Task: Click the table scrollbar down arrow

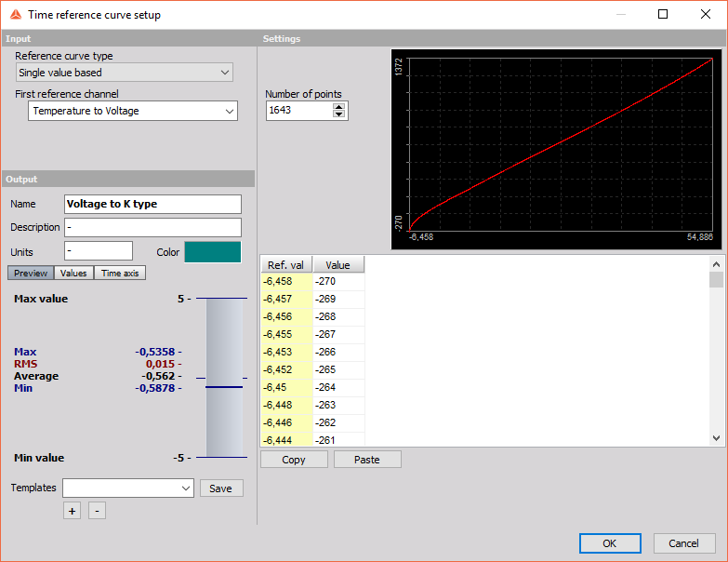Action: 717,438
